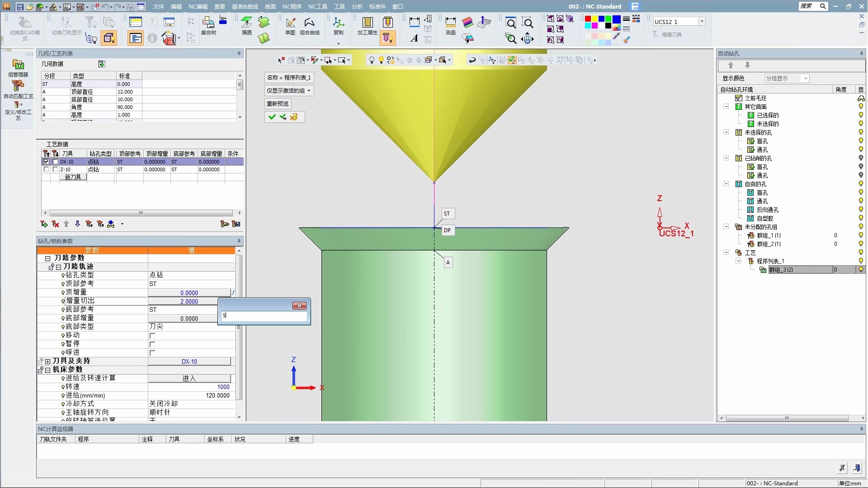This screenshot has width=868, height=488.
Task: Click the green checkmark confirm icon
Action: pos(272,117)
